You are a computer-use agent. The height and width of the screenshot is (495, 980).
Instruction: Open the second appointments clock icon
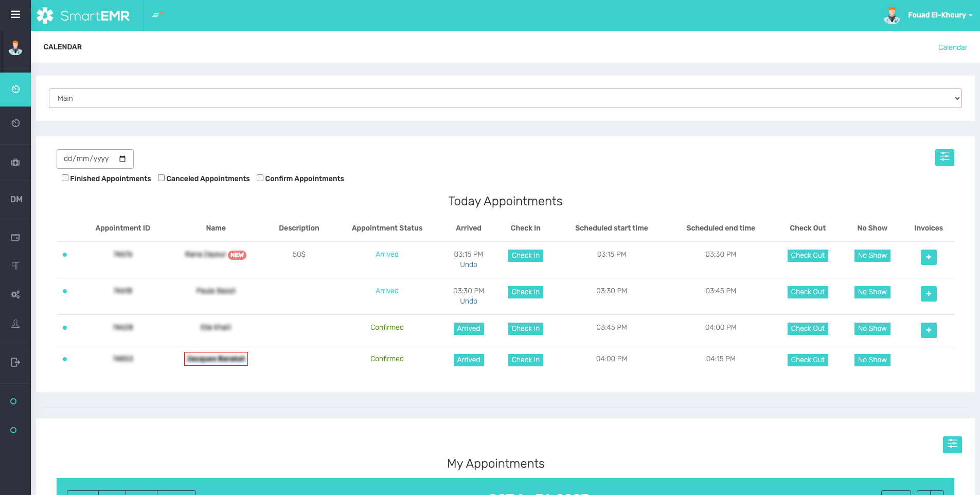15,123
